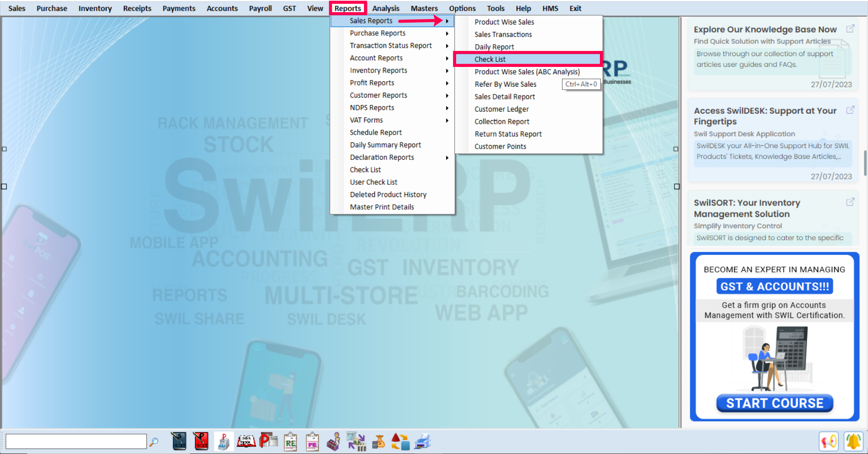868x454 pixels.
Task: Expand the Declaration Reports submenu
Action: point(392,157)
